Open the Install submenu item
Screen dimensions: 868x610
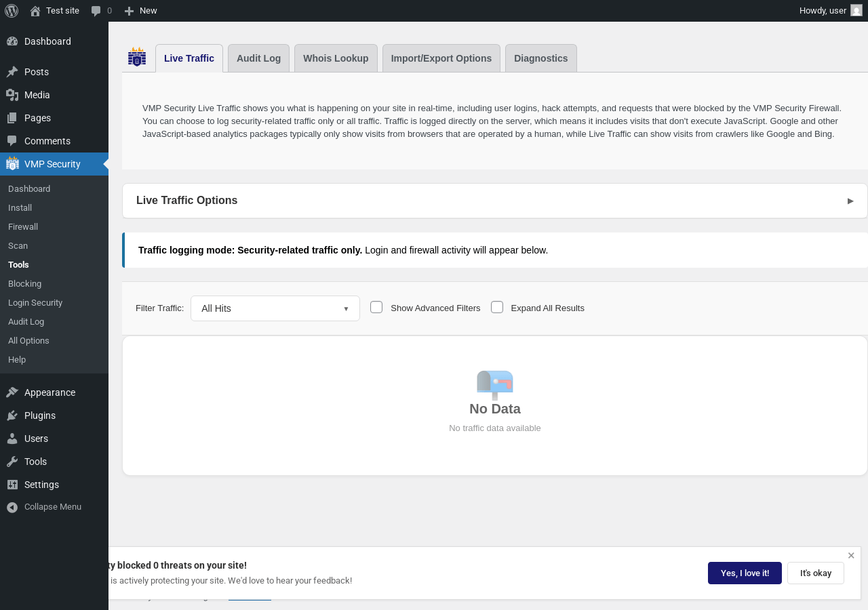(54, 207)
